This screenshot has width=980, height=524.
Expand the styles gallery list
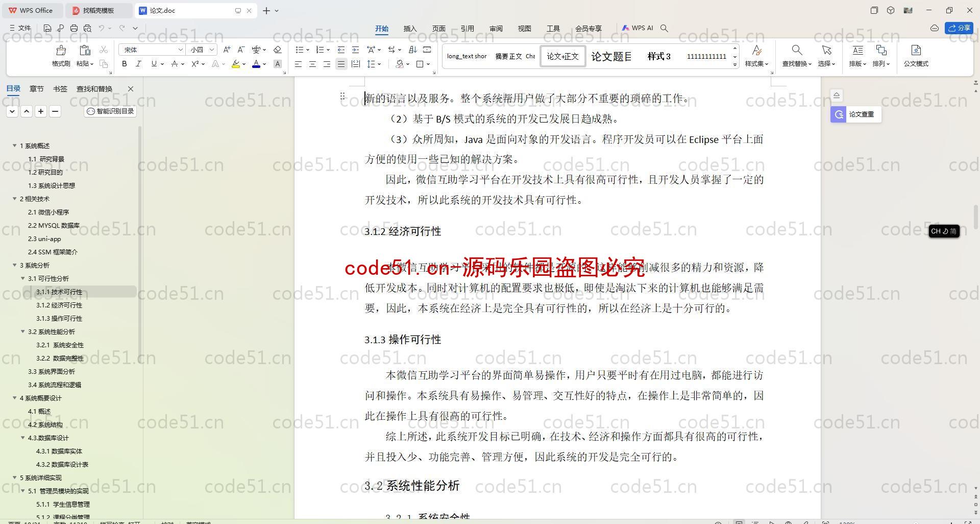tap(735, 64)
